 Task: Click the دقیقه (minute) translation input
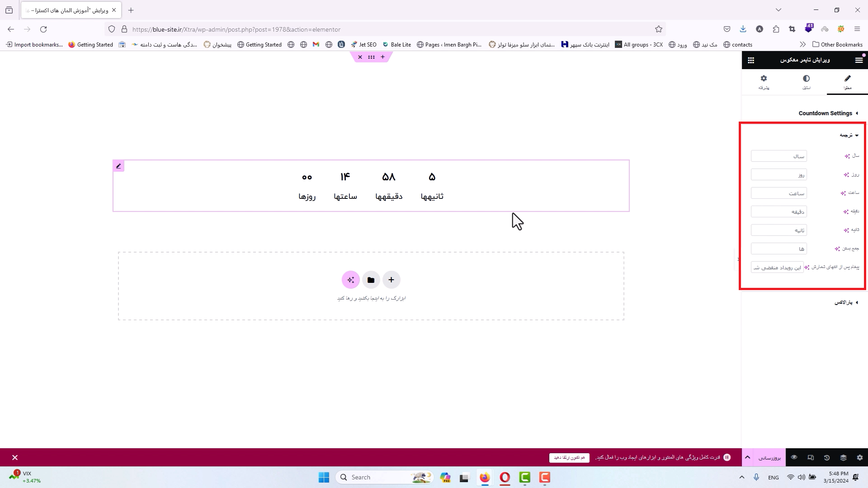click(x=778, y=211)
